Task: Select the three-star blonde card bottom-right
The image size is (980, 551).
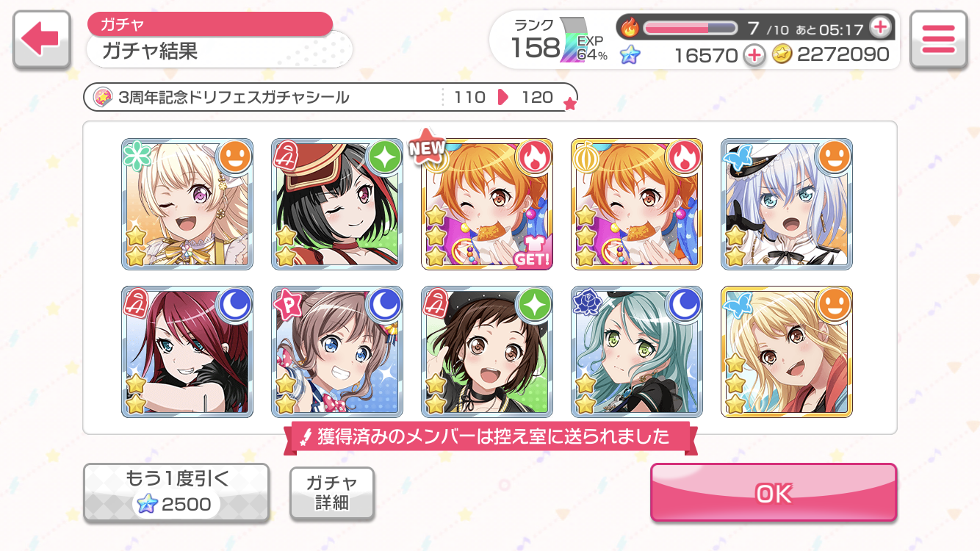Action: (x=787, y=352)
